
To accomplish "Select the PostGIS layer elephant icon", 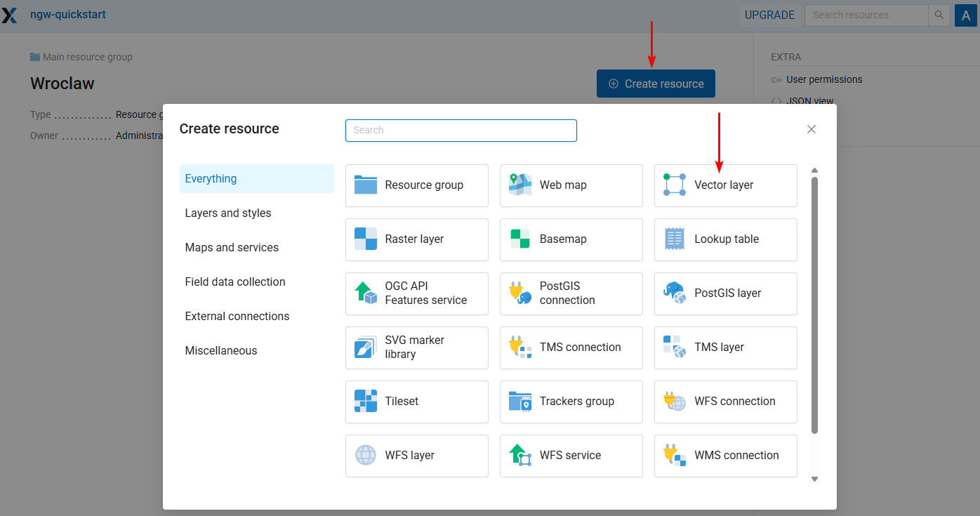I will click(675, 293).
